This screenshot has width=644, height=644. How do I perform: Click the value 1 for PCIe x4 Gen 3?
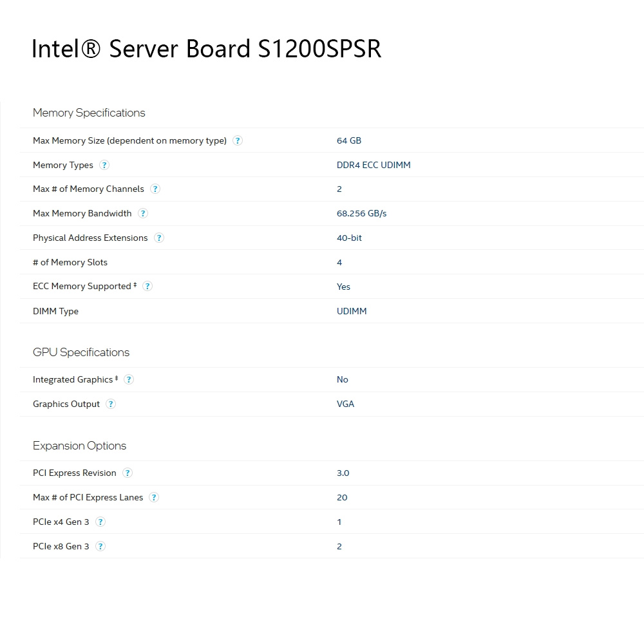click(339, 522)
